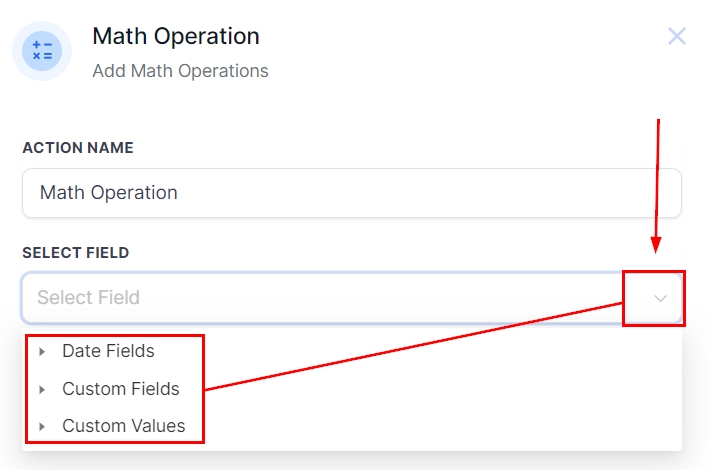The image size is (711, 470).
Task: Click the Add Math Operations subtitle
Action: [180, 71]
